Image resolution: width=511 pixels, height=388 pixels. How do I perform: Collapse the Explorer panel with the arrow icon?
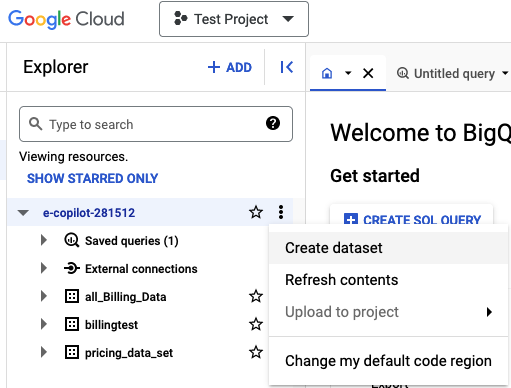[286, 67]
